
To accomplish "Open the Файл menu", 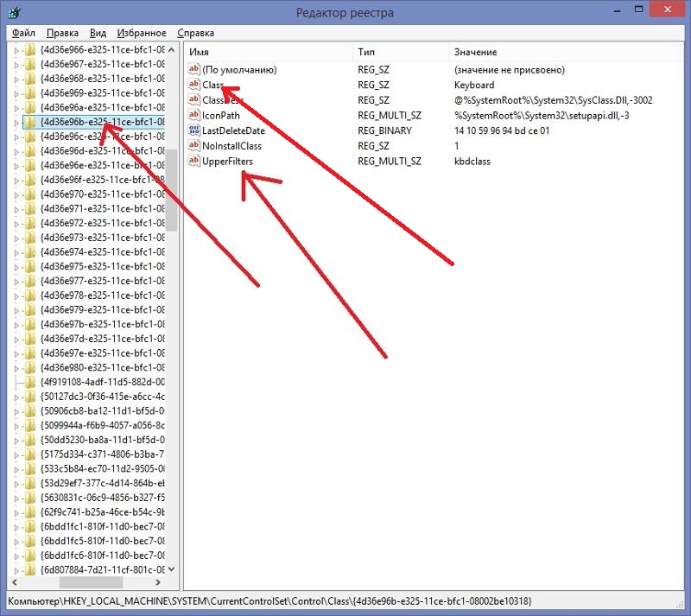I will (x=23, y=33).
